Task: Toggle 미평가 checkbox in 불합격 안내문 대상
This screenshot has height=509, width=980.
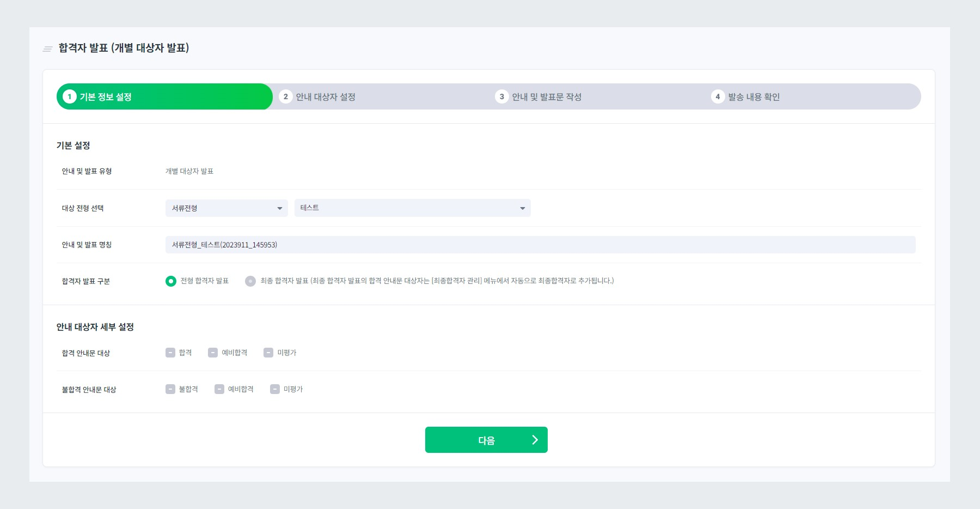Action: pyautogui.click(x=275, y=389)
